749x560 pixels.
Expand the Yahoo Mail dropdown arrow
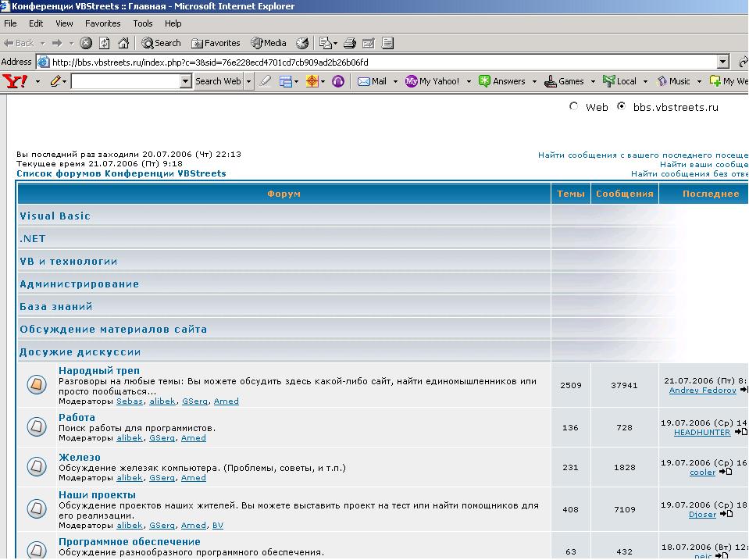click(395, 81)
